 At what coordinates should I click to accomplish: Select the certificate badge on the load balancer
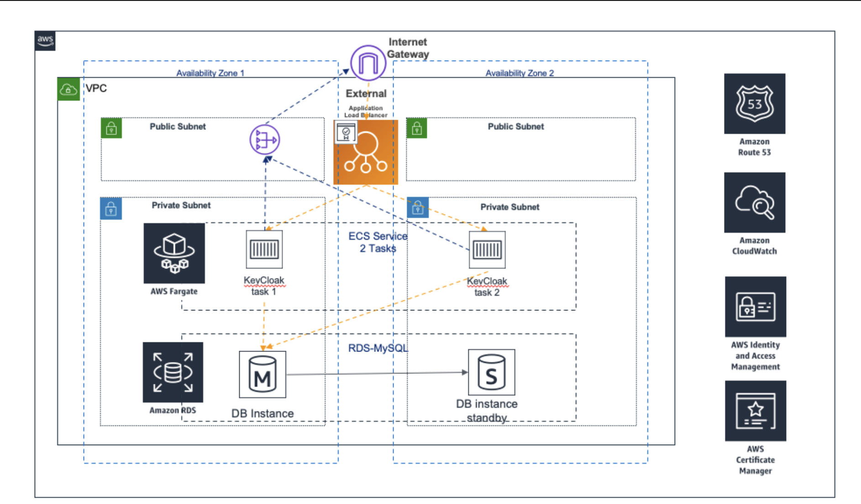(x=346, y=133)
